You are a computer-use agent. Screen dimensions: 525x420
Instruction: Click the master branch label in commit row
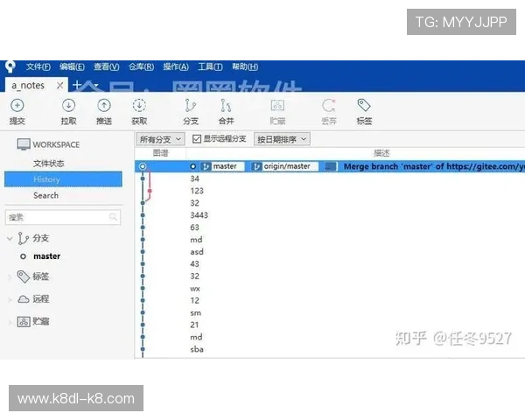[x=222, y=166]
